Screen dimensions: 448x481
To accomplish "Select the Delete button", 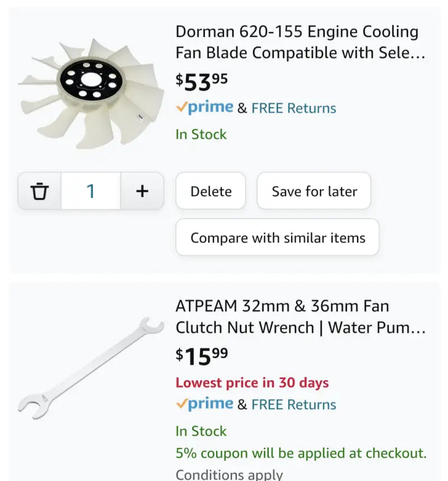I will coord(211,191).
